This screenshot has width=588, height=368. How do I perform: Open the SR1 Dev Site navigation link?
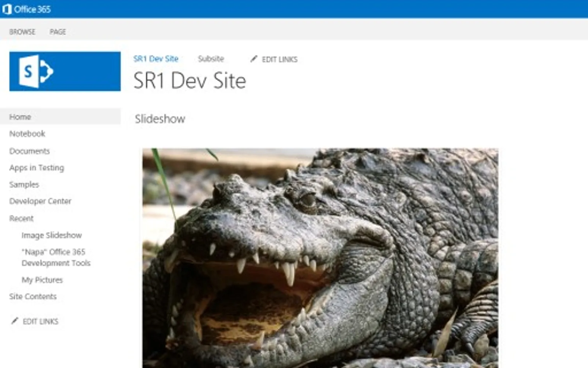pyautogui.click(x=156, y=59)
